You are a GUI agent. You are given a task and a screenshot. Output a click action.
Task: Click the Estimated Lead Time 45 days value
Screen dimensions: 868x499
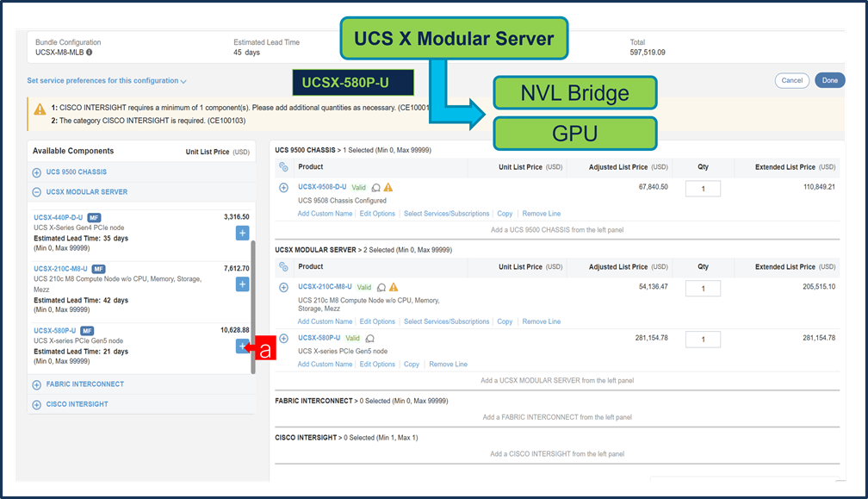pos(246,53)
